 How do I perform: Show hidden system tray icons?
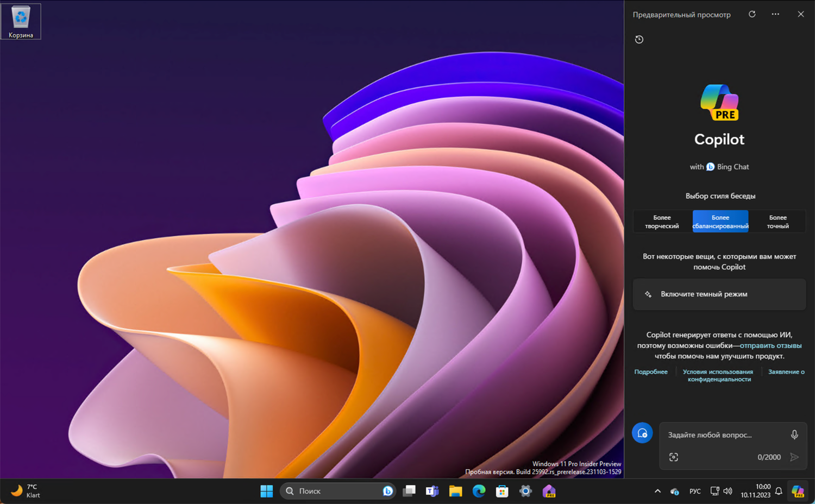657,492
